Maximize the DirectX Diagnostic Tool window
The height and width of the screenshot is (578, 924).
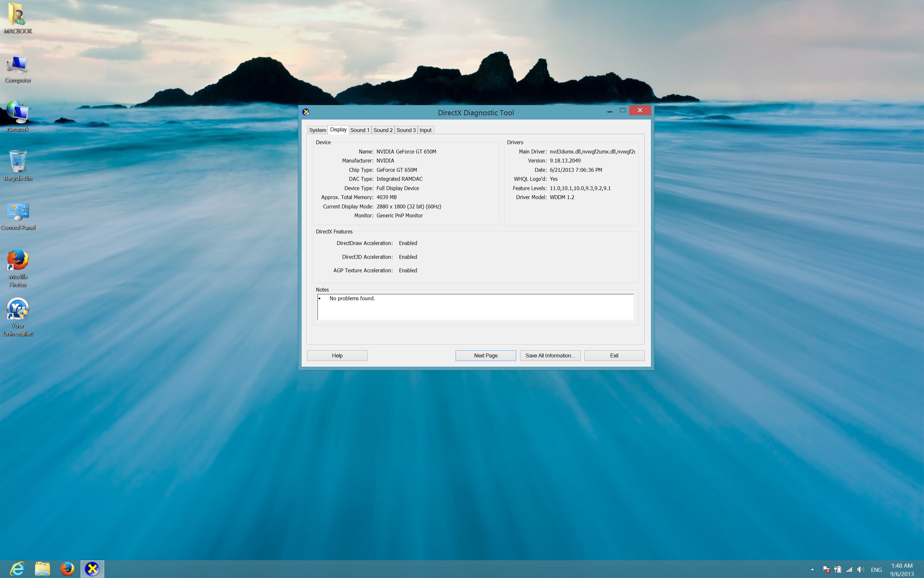622,110
